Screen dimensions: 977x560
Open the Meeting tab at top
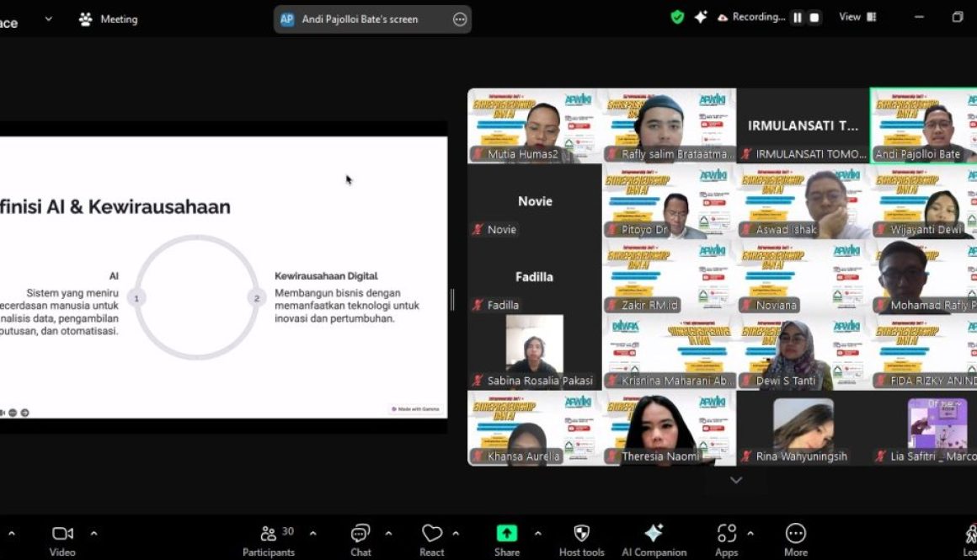(x=108, y=19)
